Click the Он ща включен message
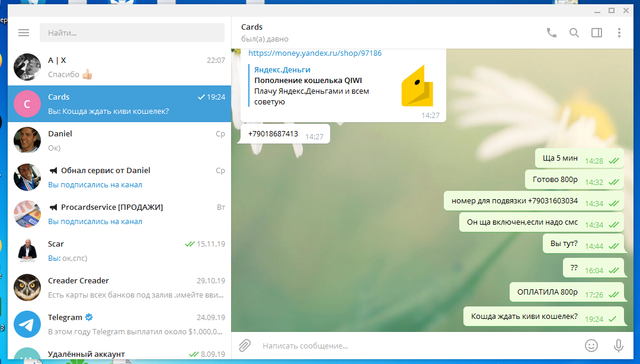The height and width of the screenshot is (364, 640). [x=541, y=222]
